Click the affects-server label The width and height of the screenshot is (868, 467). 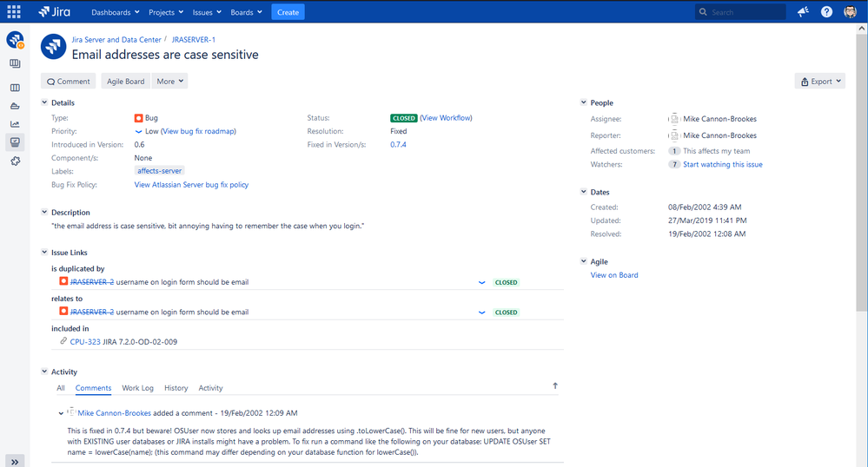click(159, 171)
